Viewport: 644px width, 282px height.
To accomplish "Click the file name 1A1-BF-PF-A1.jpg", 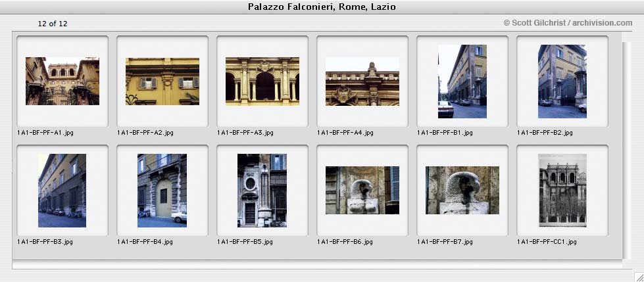I will point(45,133).
